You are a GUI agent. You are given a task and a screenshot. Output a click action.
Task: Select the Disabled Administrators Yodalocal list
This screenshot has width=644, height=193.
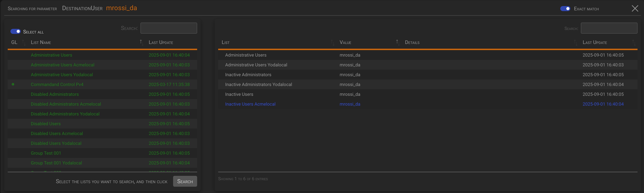[x=65, y=114]
